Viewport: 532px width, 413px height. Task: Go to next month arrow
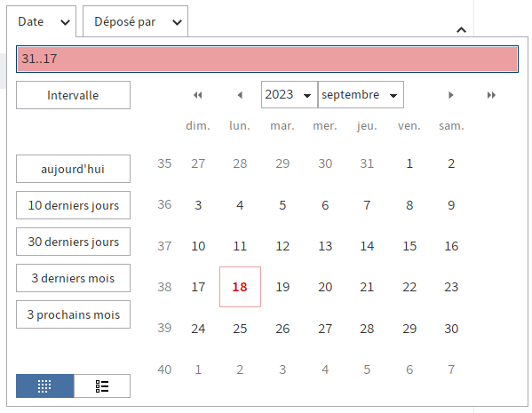pyautogui.click(x=450, y=95)
